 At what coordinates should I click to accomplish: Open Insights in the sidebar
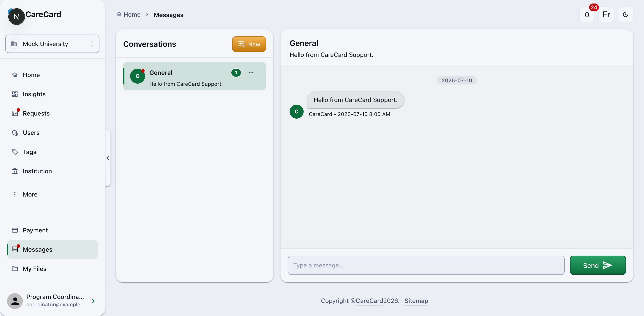(52, 94)
